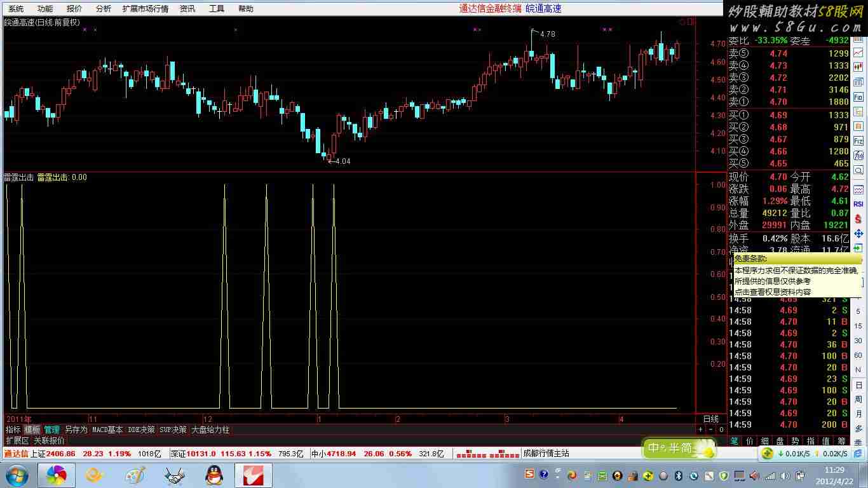The width and height of the screenshot is (868, 488).
Task: Click the 点击查看权息资料内容 tooltip link
Action: [x=773, y=292]
